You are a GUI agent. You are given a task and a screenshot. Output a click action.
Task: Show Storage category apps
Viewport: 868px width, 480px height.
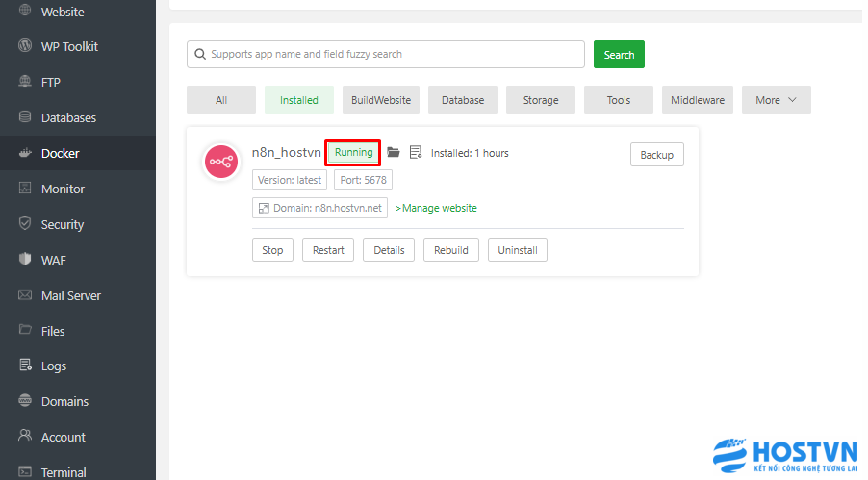point(541,100)
